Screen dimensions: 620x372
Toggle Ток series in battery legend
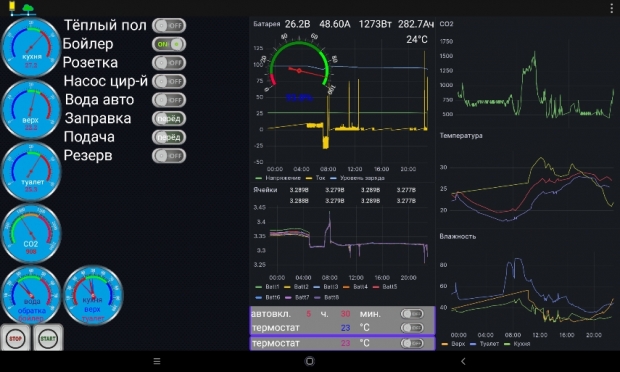[x=316, y=178]
